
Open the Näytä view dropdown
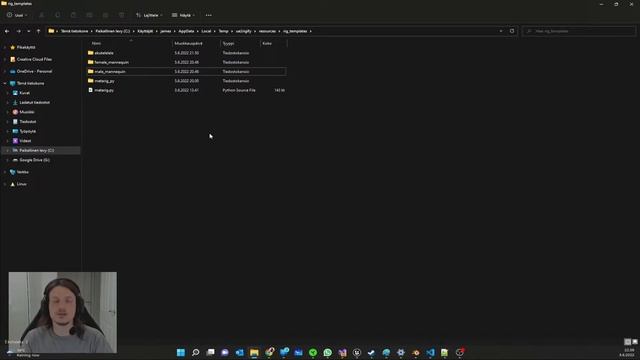[183, 15]
